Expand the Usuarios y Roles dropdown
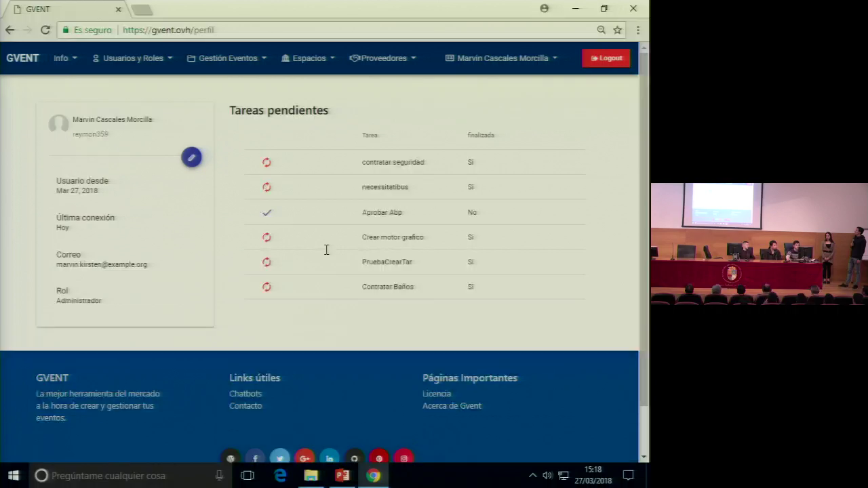This screenshot has width=868, height=488. tap(133, 58)
